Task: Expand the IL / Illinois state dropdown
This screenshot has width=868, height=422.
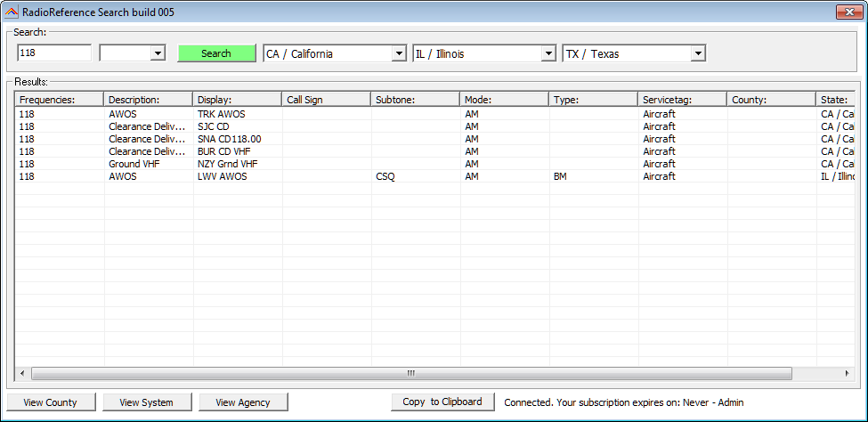Action: tap(548, 53)
